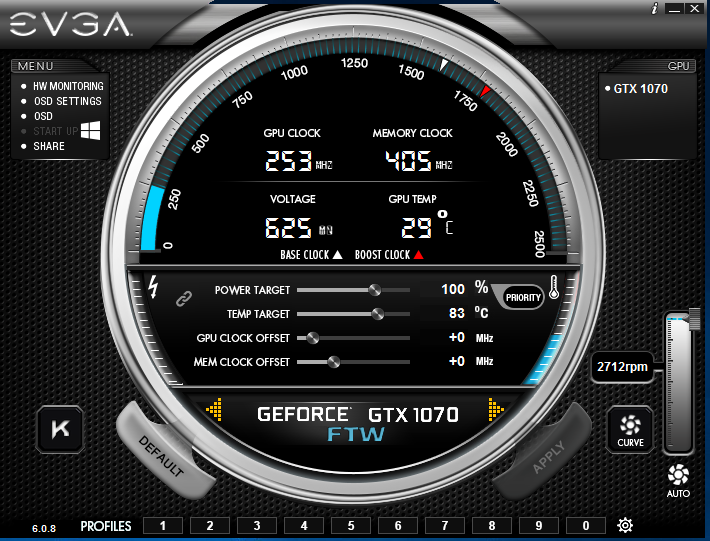710x541 pixels.
Task: Click the fan speed vertical slider handle
Action: (694, 319)
